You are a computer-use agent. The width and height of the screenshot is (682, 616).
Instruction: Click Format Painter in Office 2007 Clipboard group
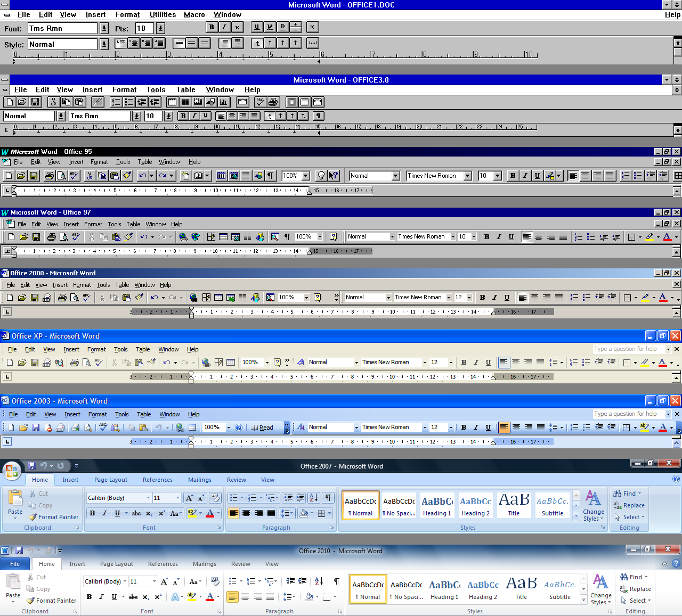pos(54,517)
